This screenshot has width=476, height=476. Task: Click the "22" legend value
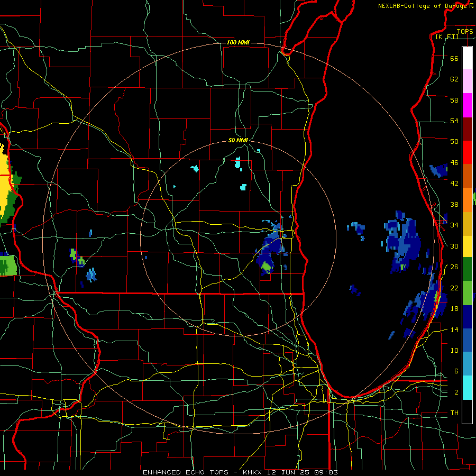(x=454, y=288)
